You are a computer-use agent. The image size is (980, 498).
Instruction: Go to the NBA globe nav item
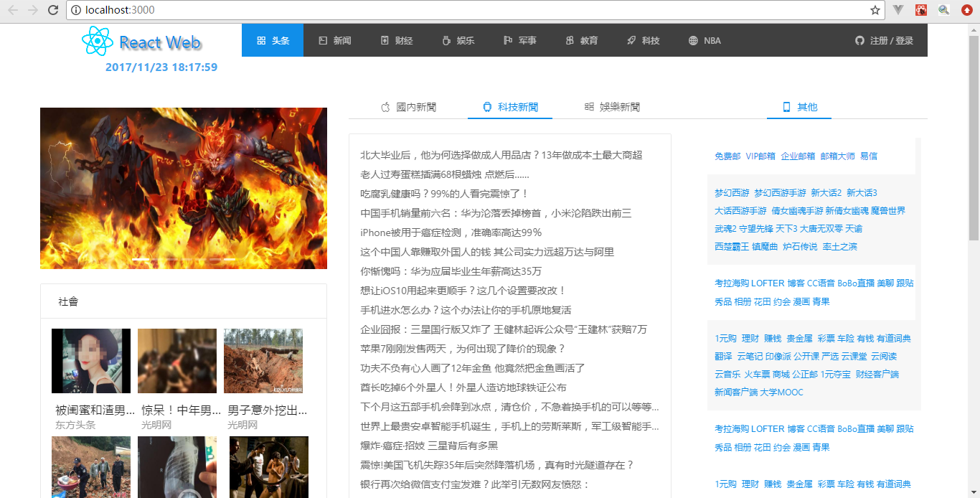pyautogui.click(x=705, y=40)
